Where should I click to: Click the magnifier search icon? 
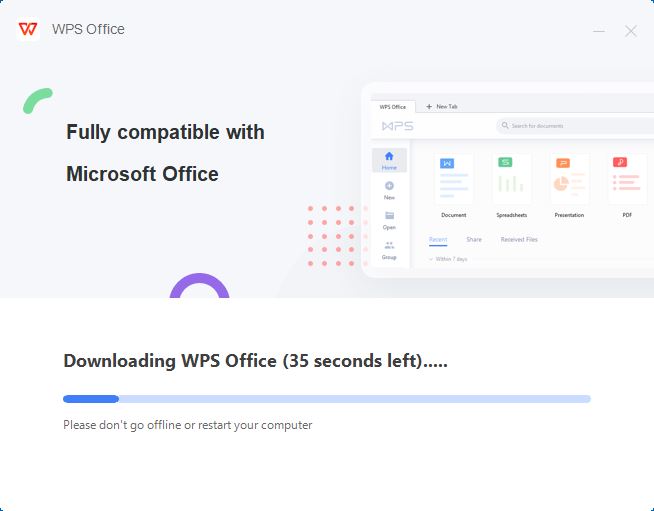(x=505, y=126)
